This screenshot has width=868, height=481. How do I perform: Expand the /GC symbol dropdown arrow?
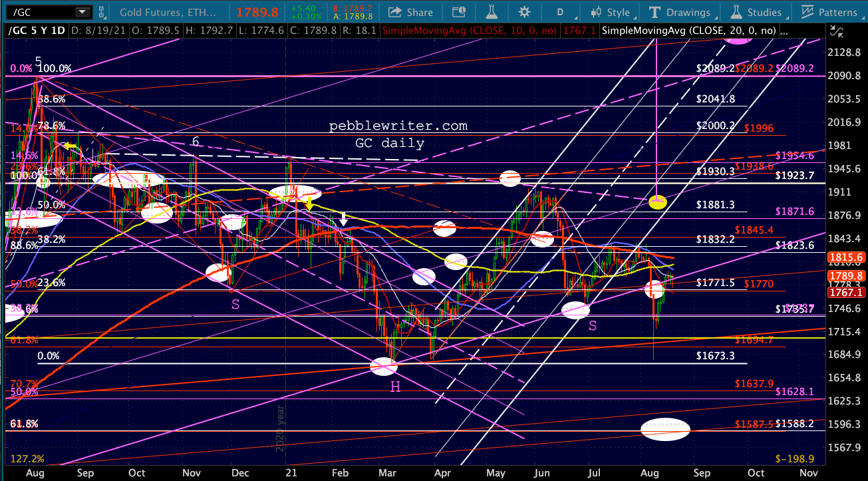(82, 12)
